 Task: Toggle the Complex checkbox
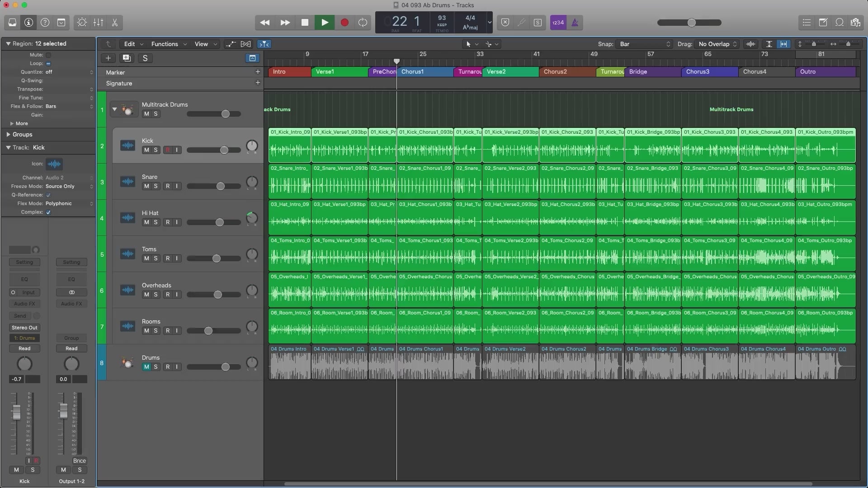[x=48, y=212]
